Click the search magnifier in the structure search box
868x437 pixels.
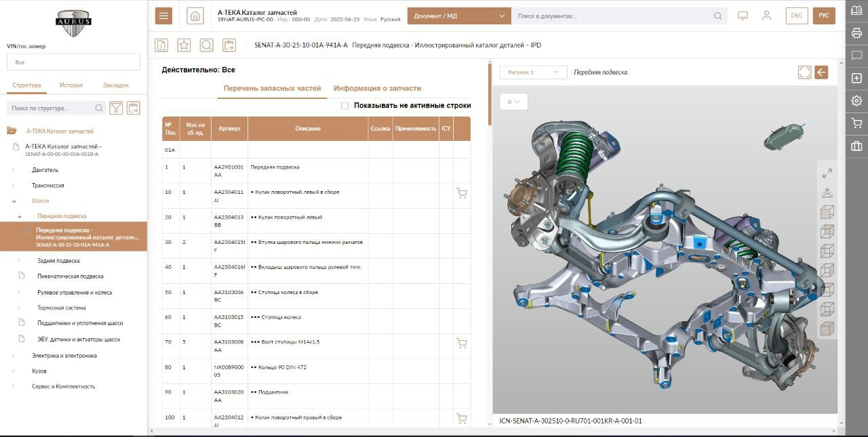pos(99,108)
